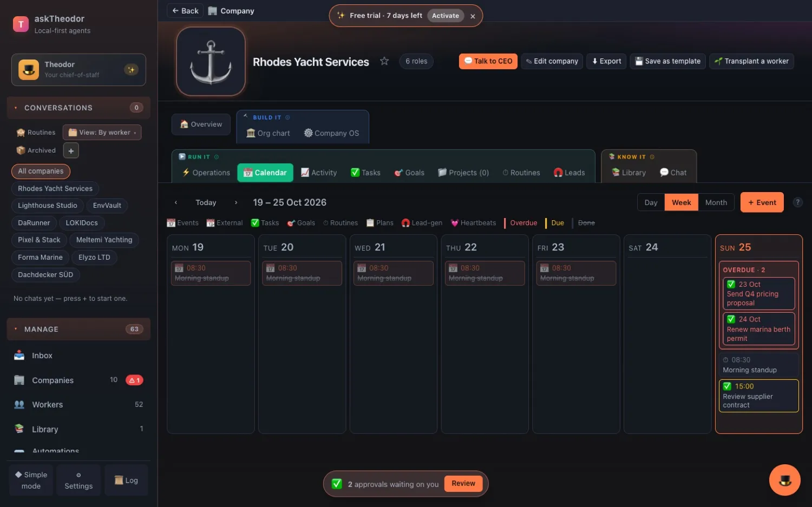Open the Leads tab
The height and width of the screenshot is (507, 812).
[x=569, y=173]
